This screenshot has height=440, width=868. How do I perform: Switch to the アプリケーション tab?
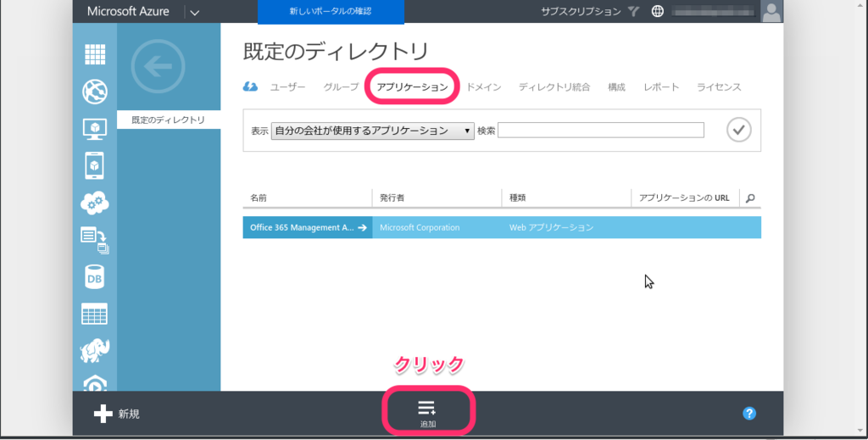point(413,86)
